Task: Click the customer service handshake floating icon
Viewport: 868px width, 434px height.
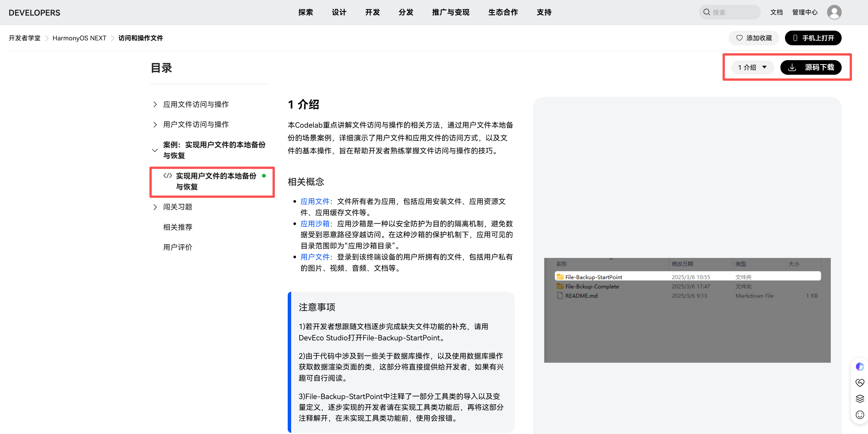Action: tap(860, 383)
